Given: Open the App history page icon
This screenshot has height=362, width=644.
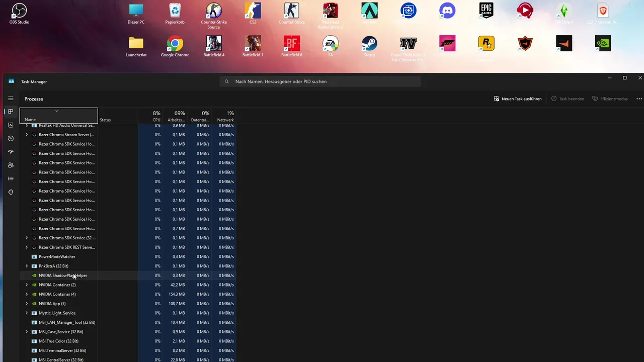Looking at the screenshot, I should [11, 138].
